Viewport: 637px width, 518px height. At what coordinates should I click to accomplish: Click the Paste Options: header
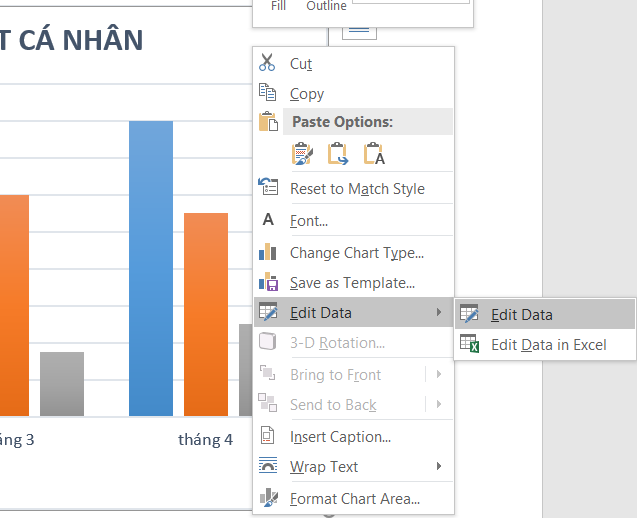(x=368, y=121)
